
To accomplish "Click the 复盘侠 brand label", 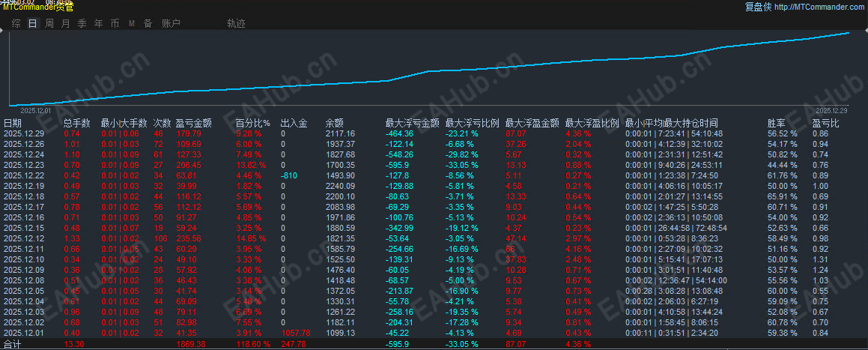I will tap(759, 7).
